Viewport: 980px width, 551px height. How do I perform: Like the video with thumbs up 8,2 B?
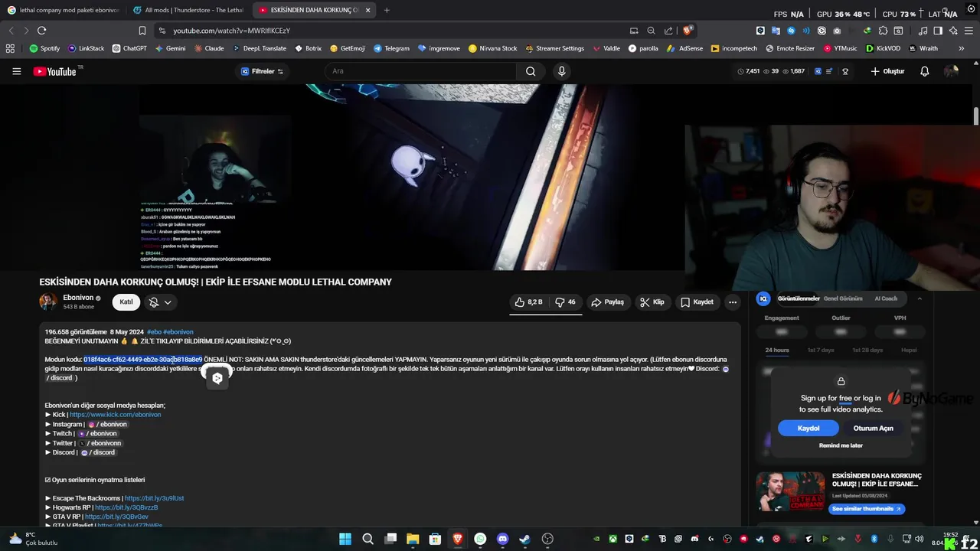[x=528, y=302]
